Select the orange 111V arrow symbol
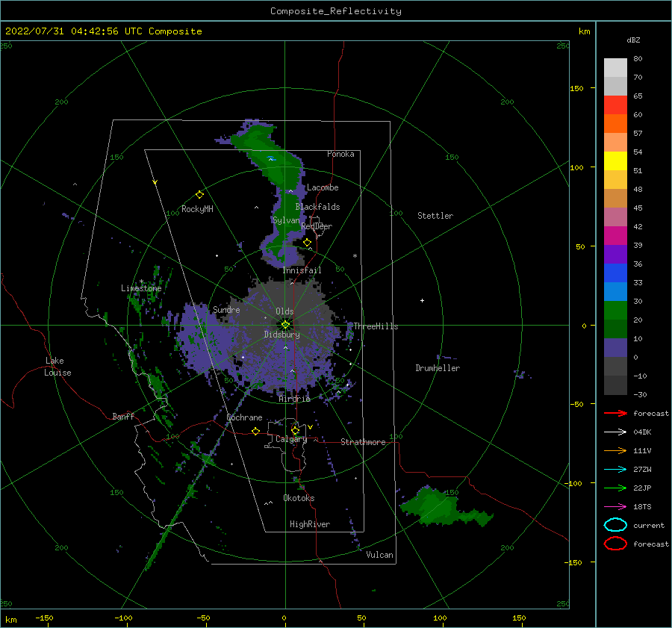Viewport: 672px width, 628px height. [615, 450]
